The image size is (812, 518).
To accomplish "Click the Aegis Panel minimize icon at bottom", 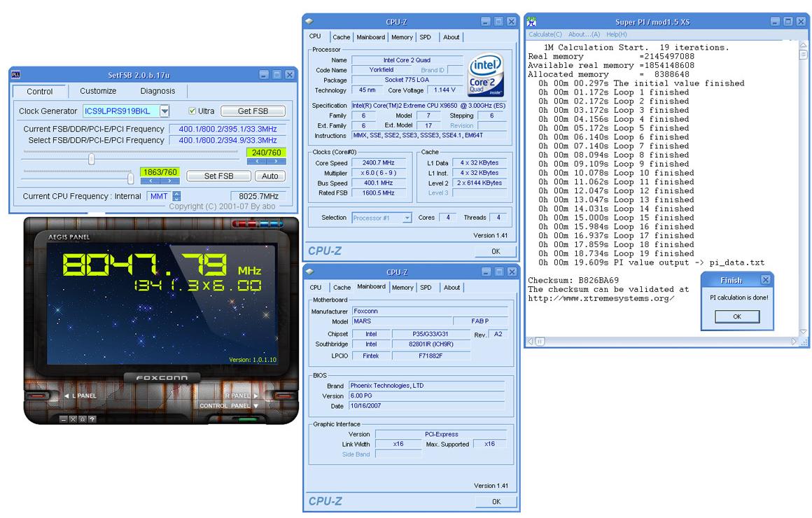I will coord(63,419).
